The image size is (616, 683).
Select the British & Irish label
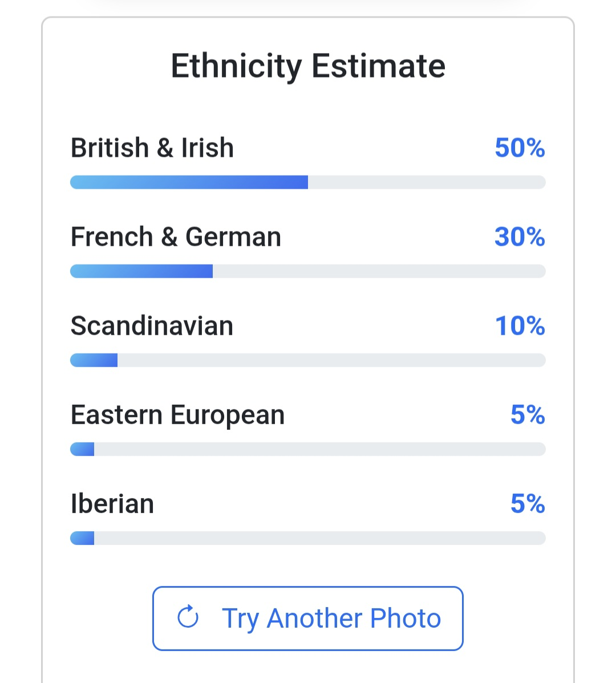point(152,148)
